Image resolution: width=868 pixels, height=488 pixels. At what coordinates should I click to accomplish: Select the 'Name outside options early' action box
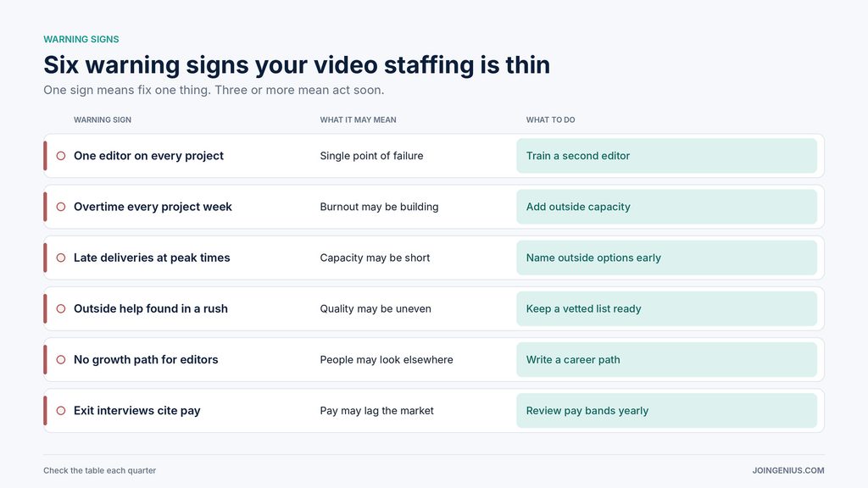tap(666, 258)
